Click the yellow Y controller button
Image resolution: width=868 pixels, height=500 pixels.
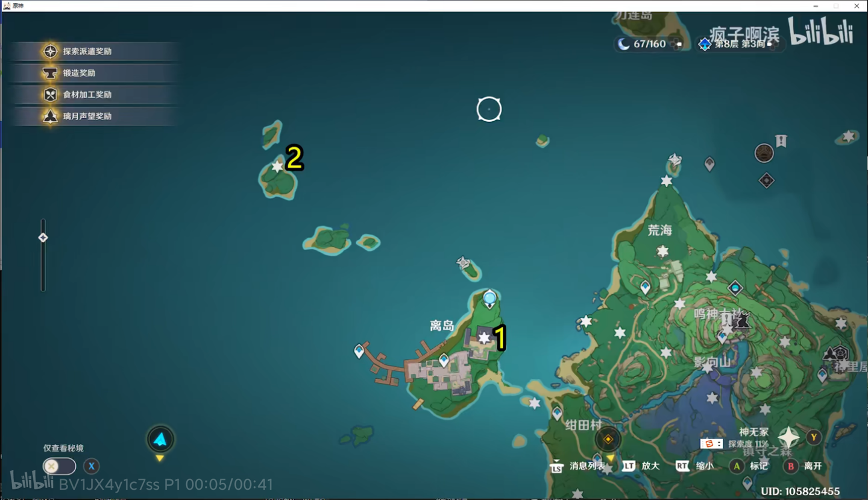[x=814, y=438]
